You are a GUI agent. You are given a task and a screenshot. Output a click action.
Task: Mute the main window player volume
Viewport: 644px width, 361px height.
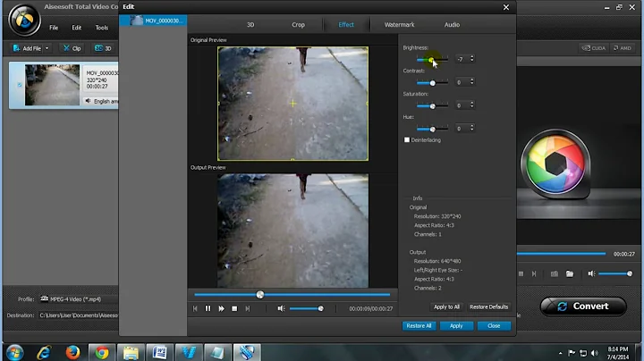tap(591, 273)
